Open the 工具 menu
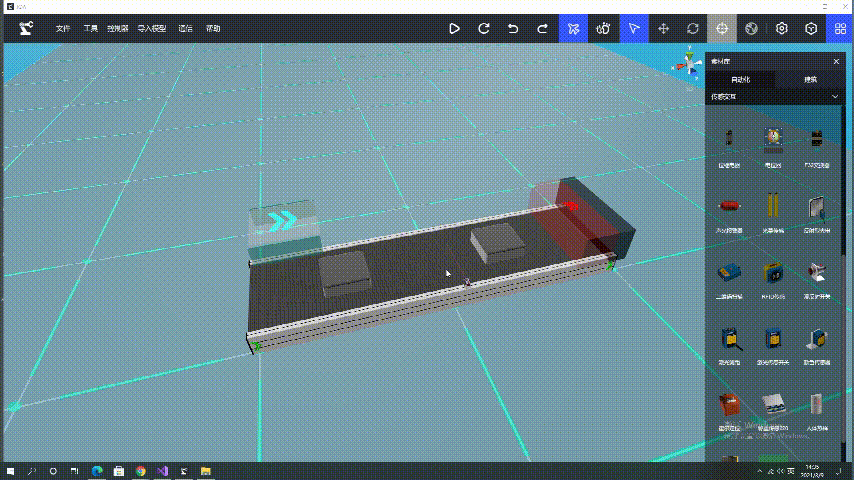Viewport: 854px width, 480px height. pos(90,28)
